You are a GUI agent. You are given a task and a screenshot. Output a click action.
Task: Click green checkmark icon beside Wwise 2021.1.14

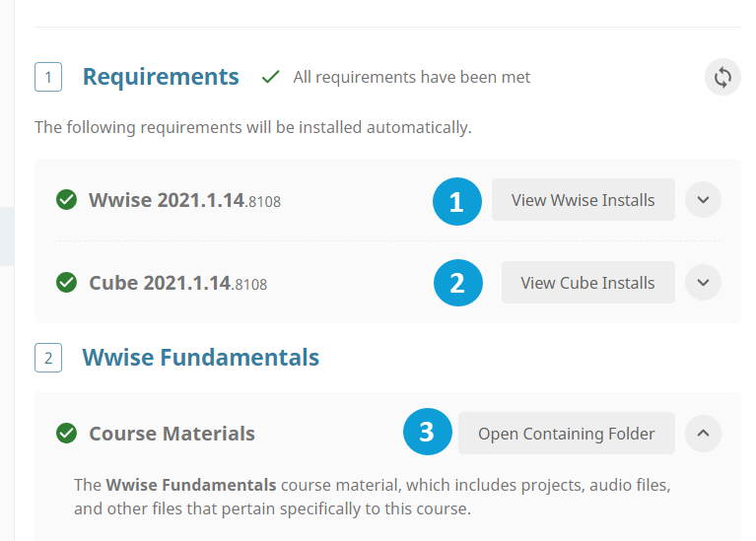coord(67,200)
